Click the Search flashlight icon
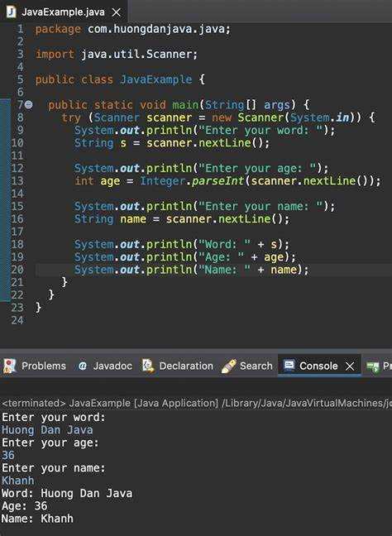The image size is (392, 536). point(228,366)
